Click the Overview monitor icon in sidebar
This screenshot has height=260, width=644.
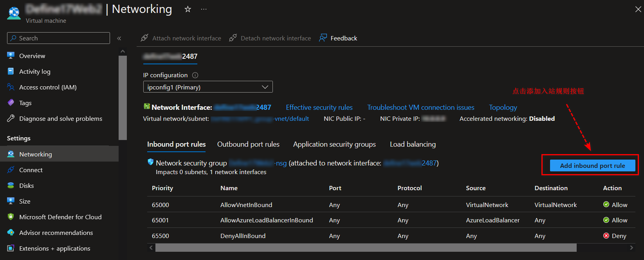11,56
